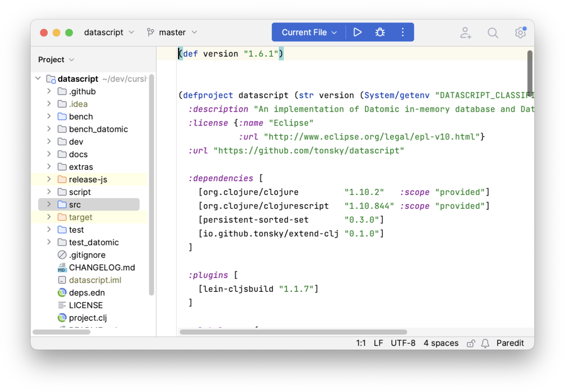Click the Search Everywhere magnifier icon

[493, 33]
